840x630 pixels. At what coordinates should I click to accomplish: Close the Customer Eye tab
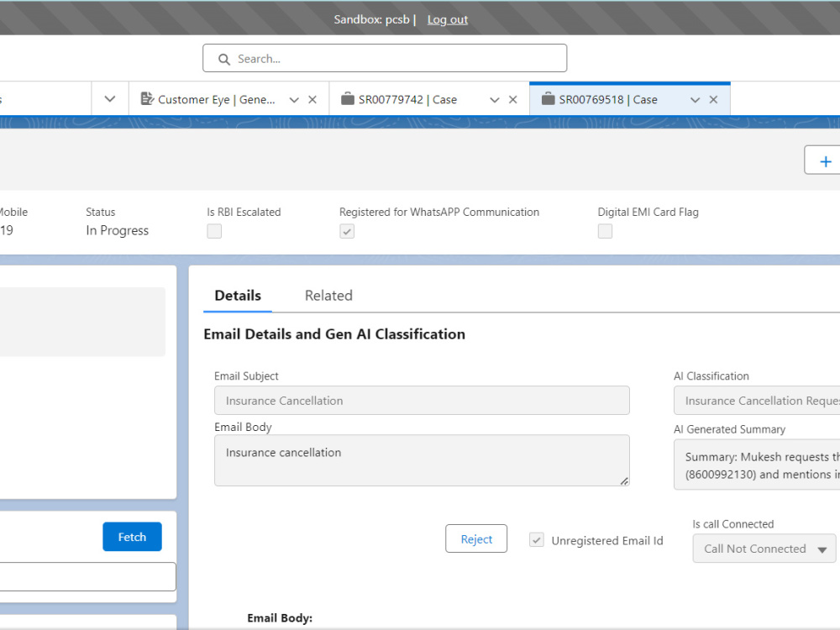pyautogui.click(x=312, y=100)
